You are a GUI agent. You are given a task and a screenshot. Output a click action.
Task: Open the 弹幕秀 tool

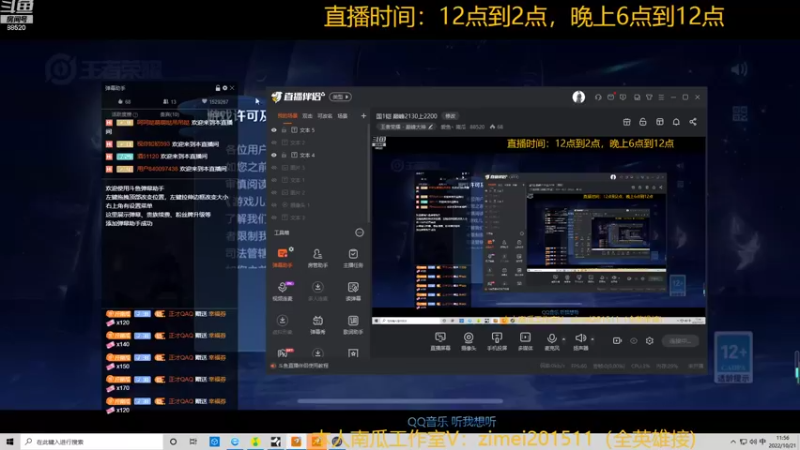coord(317,324)
